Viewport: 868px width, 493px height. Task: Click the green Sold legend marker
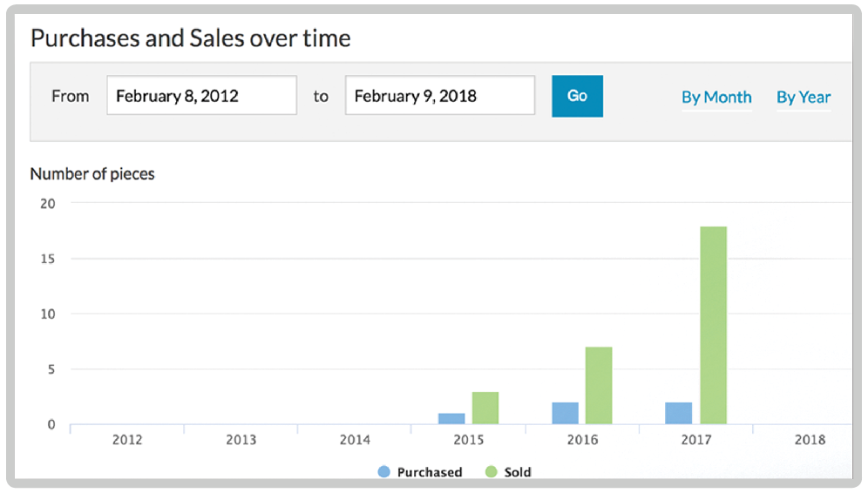(492, 472)
